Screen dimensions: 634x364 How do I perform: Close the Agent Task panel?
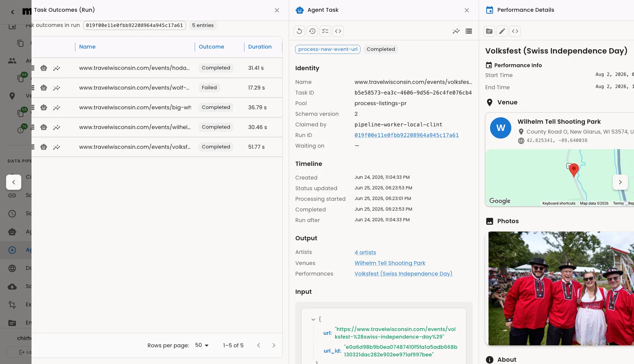click(x=467, y=10)
